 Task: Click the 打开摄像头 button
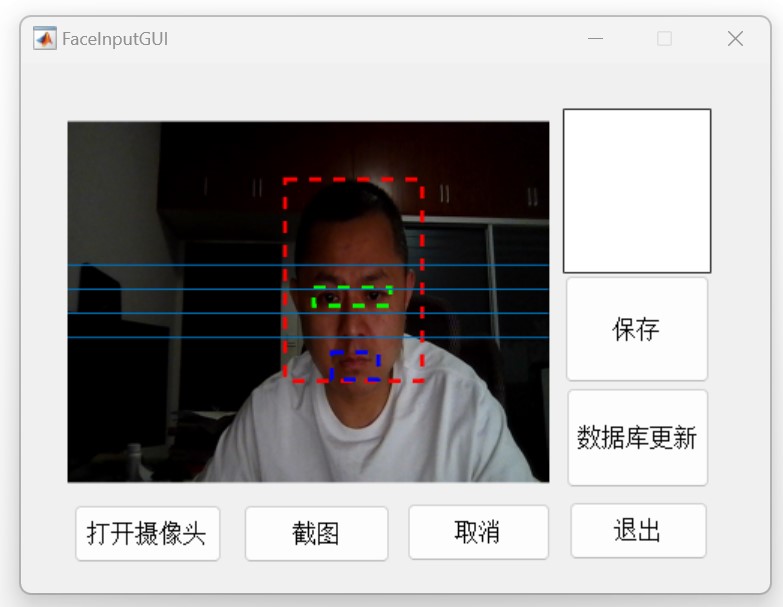[x=147, y=533]
